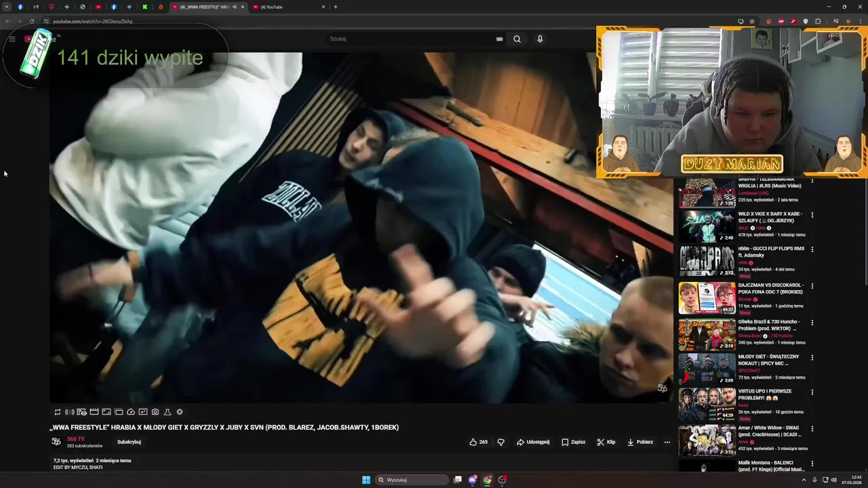Click the search magnifier button
The height and width of the screenshot is (488, 868).
(x=517, y=39)
